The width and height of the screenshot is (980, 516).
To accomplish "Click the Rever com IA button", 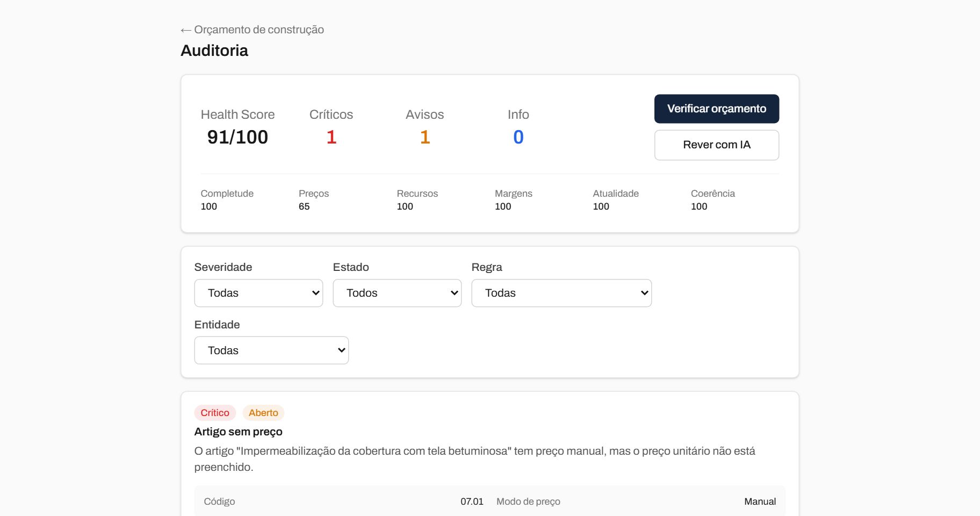I will pos(717,145).
